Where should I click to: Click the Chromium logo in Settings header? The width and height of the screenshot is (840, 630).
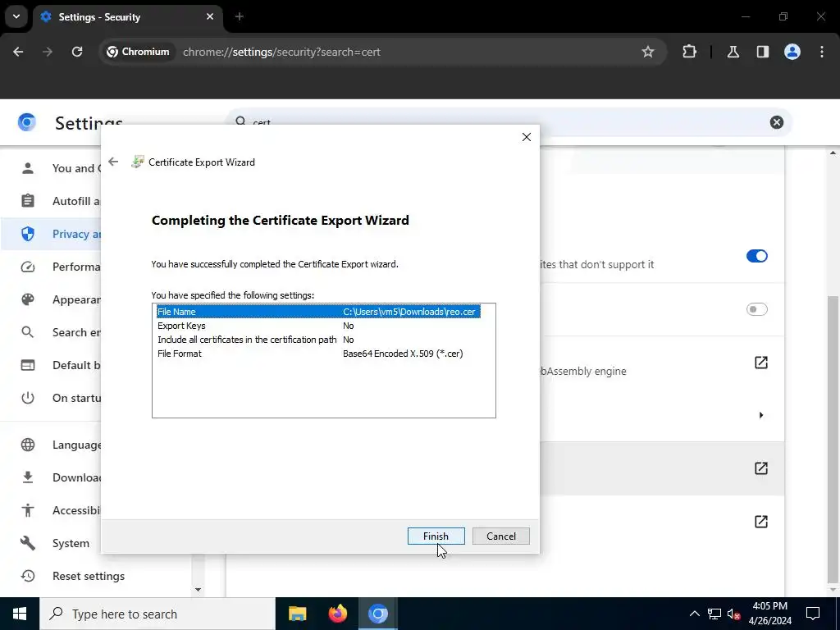tap(27, 122)
